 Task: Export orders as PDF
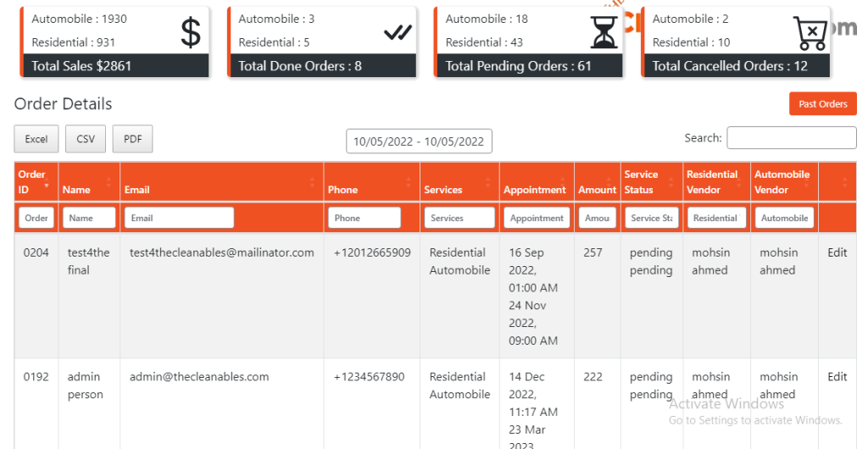pyautogui.click(x=132, y=139)
